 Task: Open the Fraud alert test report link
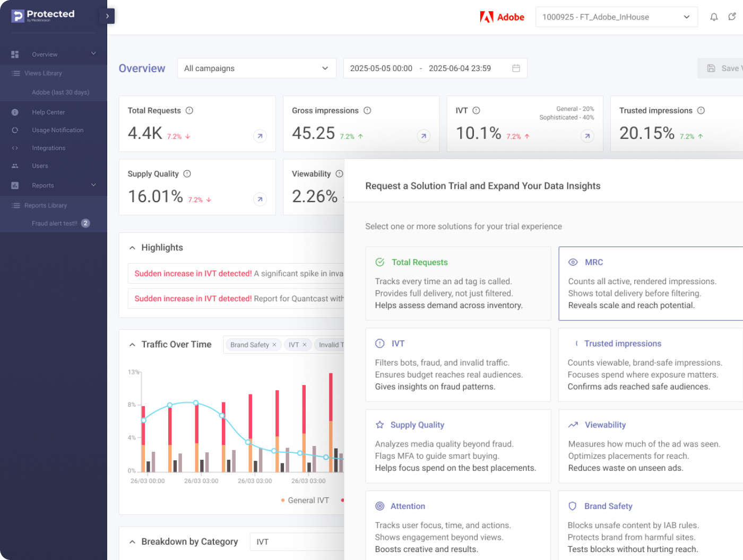[x=55, y=223]
